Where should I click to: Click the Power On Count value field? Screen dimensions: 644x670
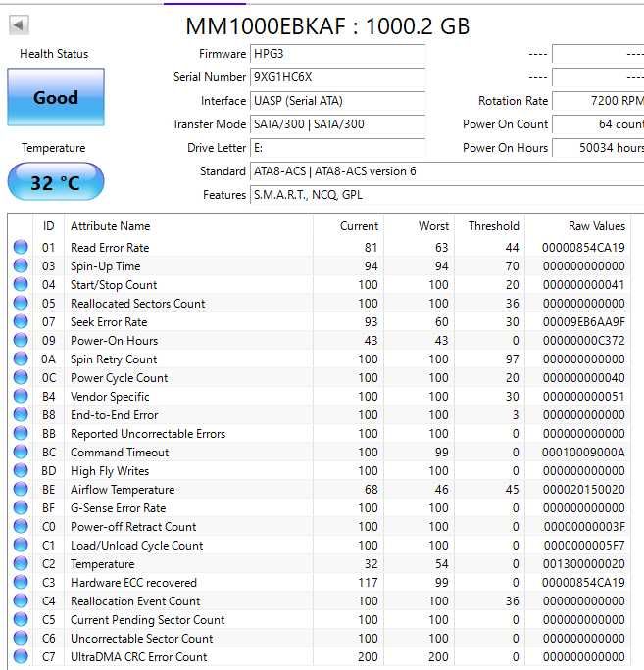[x=598, y=124]
